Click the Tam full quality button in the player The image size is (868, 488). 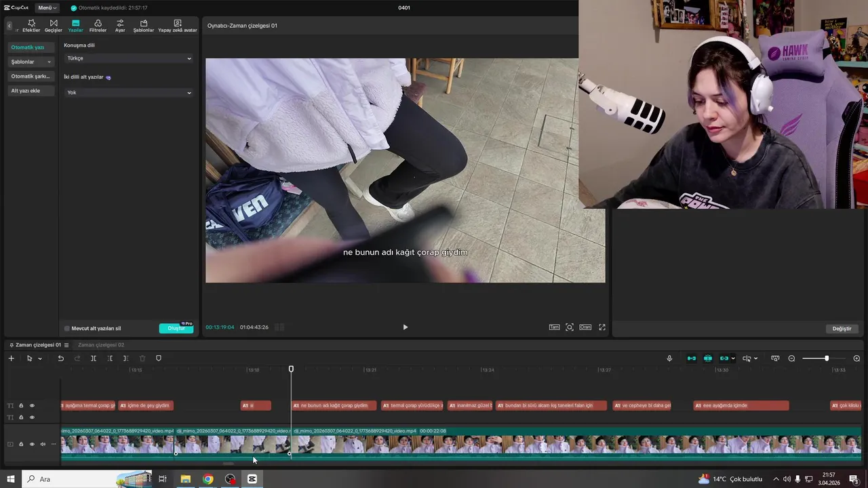(x=555, y=327)
